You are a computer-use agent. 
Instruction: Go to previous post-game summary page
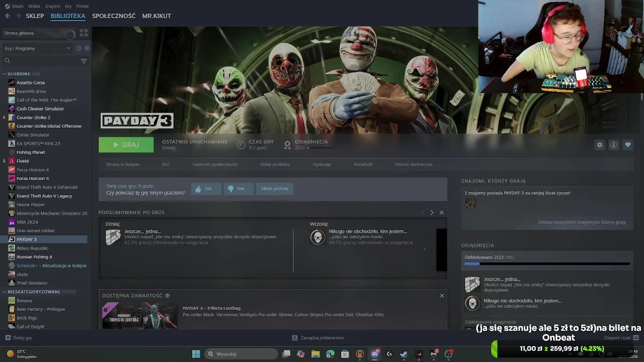pos(423,213)
